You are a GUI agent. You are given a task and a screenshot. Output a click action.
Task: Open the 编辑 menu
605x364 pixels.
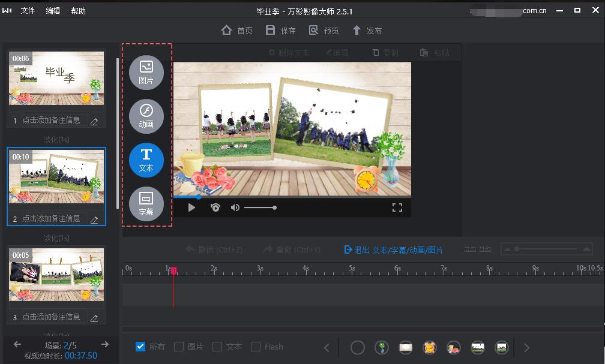click(53, 10)
